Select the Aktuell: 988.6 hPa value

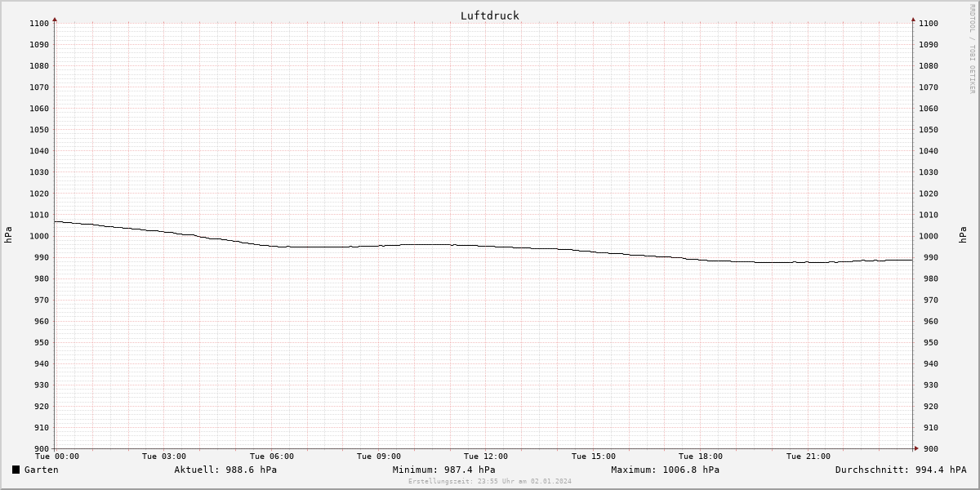[225, 470]
